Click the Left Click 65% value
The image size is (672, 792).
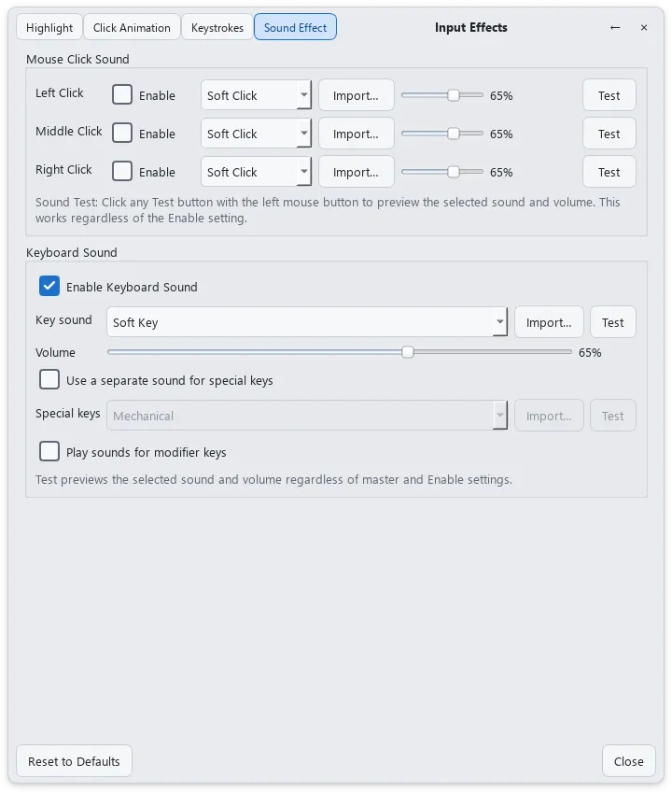(x=501, y=95)
